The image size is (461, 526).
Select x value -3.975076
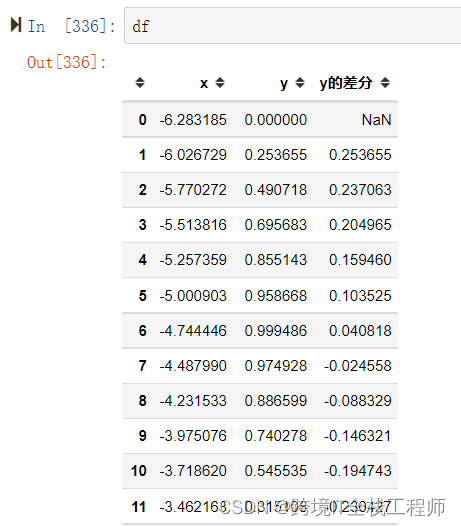(x=193, y=436)
